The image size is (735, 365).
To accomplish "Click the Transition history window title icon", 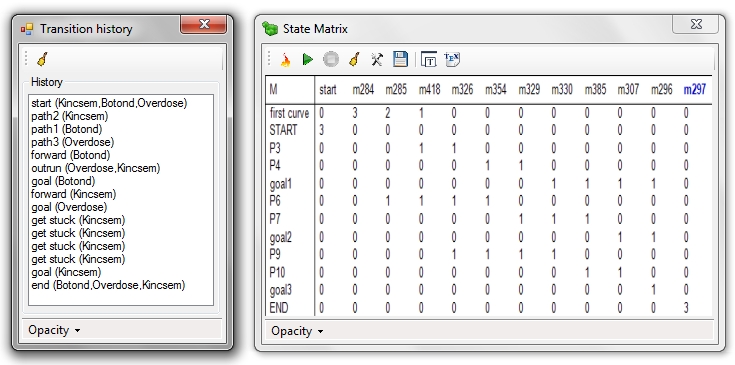I will [x=27, y=30].
